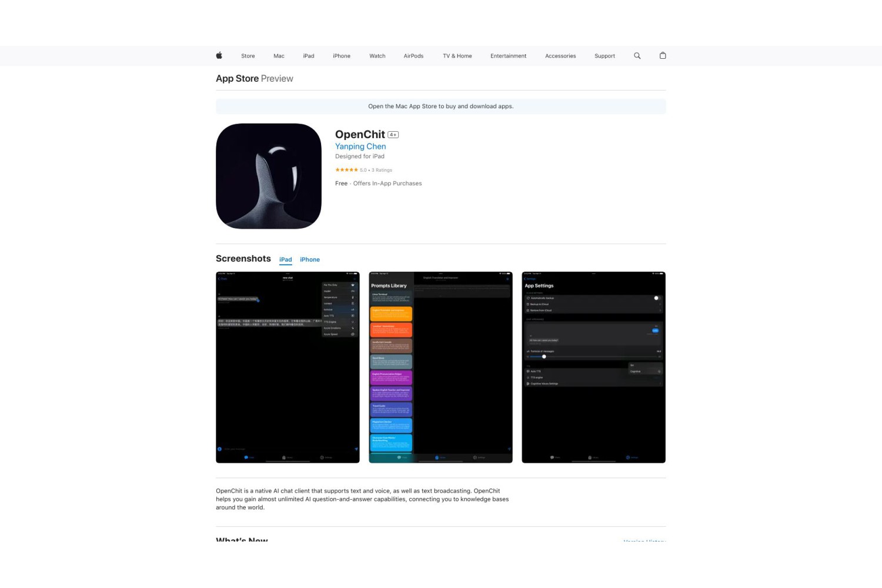This screenshot has width=882, height=588.
Task: Click the OpenChit description paragraph
Action: [x=362, y=499]
